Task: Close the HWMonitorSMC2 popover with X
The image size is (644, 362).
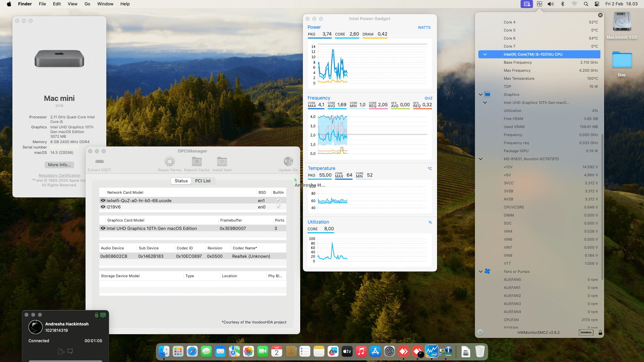Action: (600, 15)
